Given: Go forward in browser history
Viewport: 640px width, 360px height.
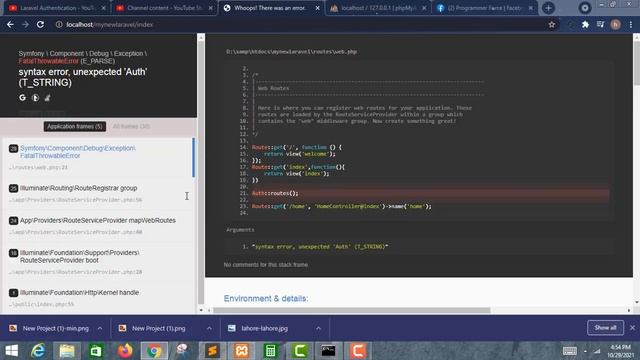Looking at the screenshot, I should [25, 24].
